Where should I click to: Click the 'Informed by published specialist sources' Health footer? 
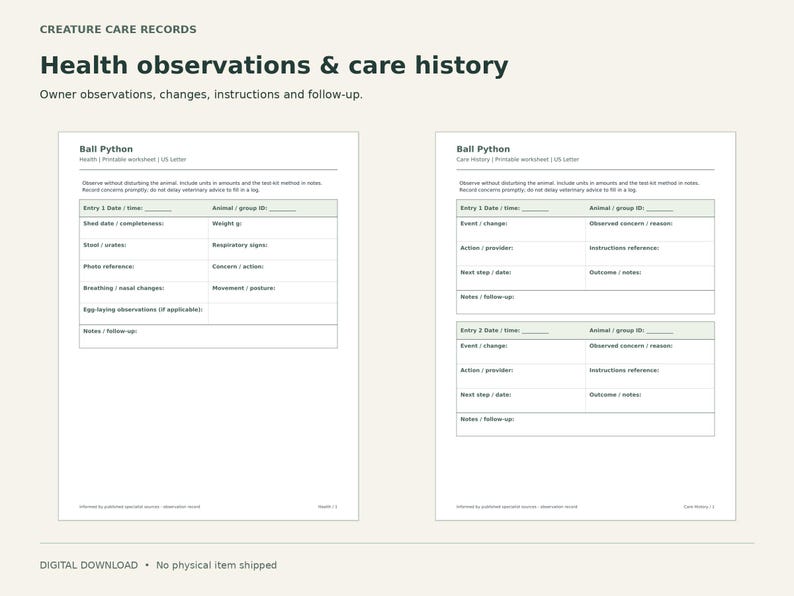[x=139, y=506]
